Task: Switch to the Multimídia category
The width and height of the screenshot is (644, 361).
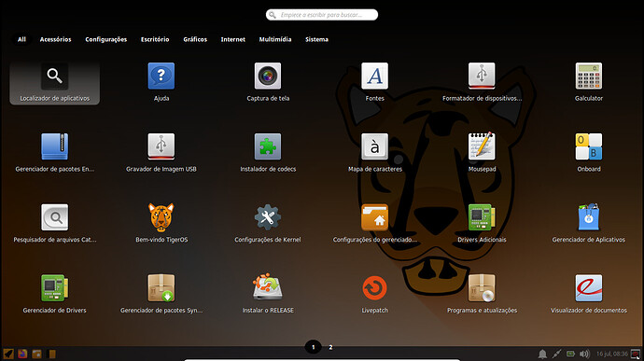Action: pyautogui.click(x=275, y=39)
